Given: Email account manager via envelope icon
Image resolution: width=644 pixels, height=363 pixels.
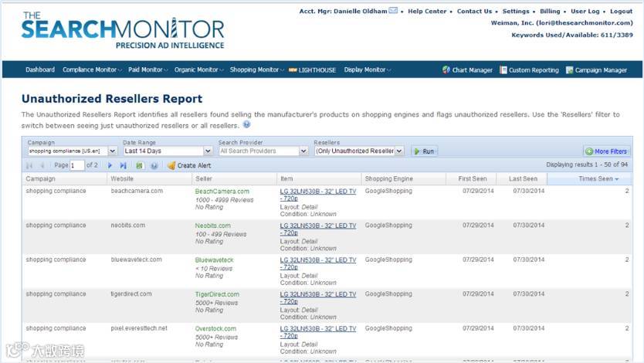Looking at the screenshot, I should click(x=393, y=10).
